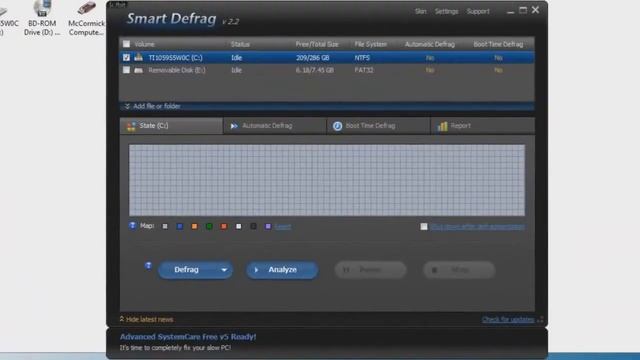Click the Automatic Defrag column header
The width and height of the screenshot is (640, 360).
pyautogui.click(x=430, y=44)
